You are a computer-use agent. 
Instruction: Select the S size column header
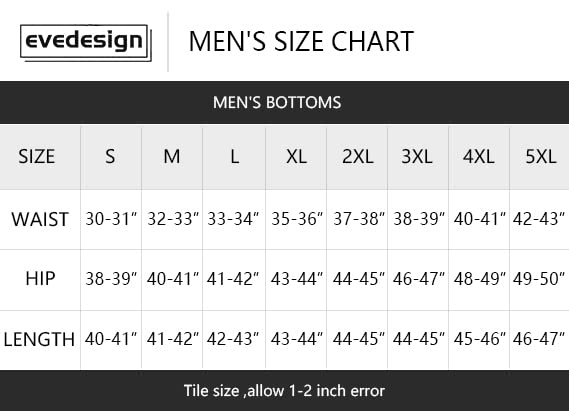[110, 157]
